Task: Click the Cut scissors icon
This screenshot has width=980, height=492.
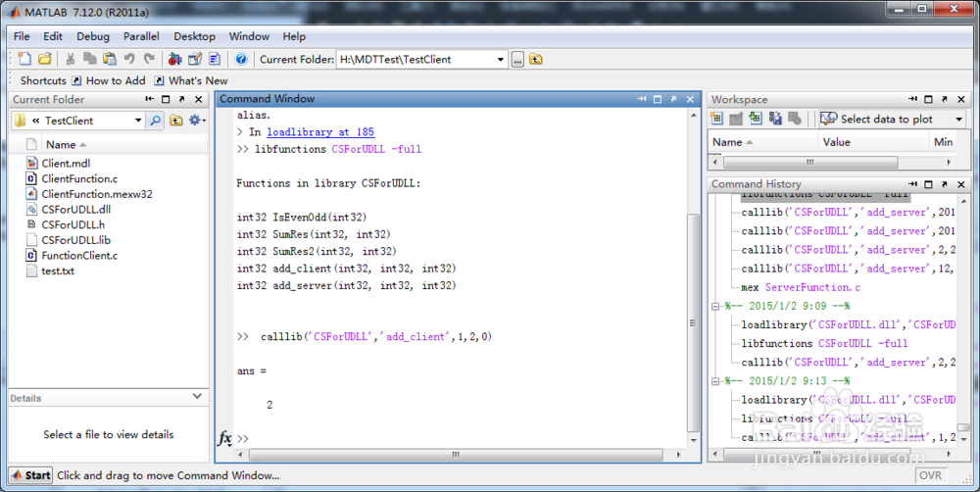Action: coord(70,59)
